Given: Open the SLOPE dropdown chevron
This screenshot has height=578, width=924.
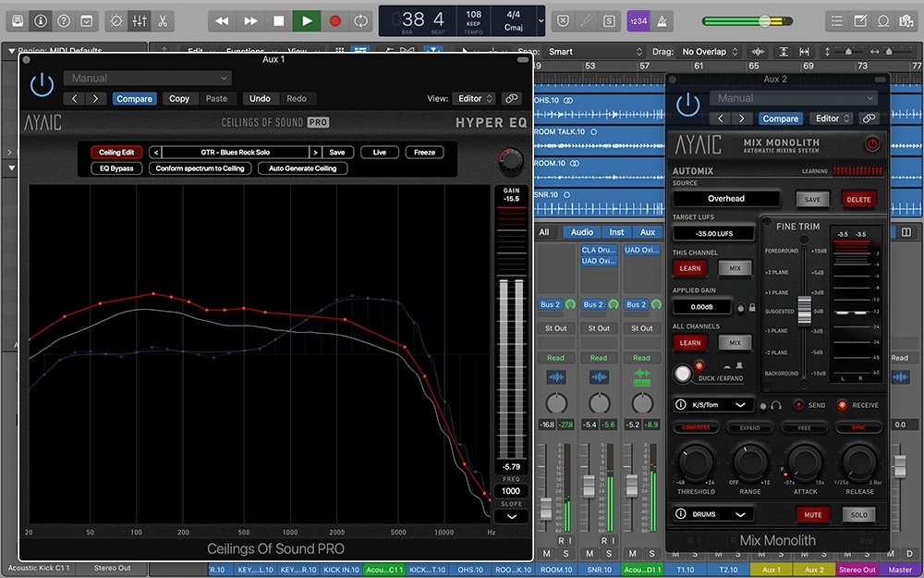Looking at the screenshot, I should click(x=511, y=517).
